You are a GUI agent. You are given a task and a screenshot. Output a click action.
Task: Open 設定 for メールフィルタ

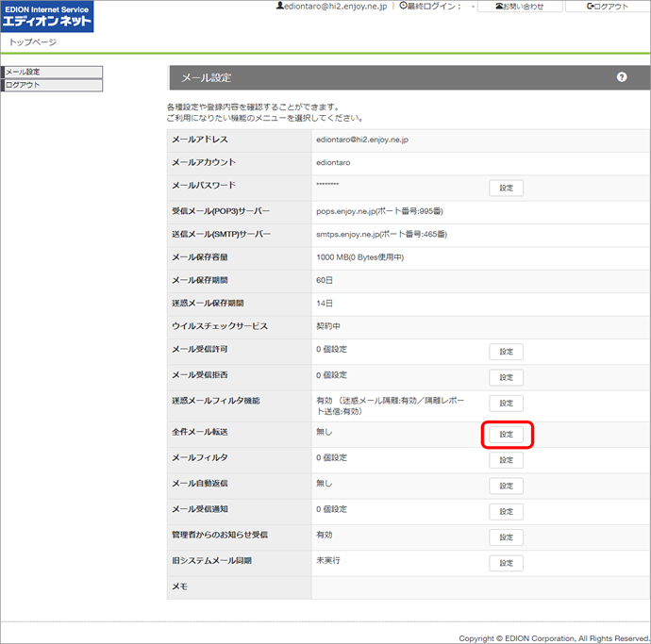[x=506, y=460]
